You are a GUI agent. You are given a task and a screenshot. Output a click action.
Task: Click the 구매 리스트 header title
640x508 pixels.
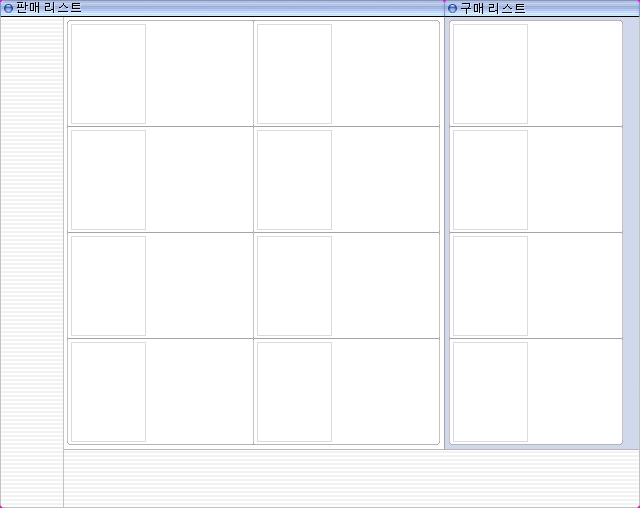click(493, 8)
